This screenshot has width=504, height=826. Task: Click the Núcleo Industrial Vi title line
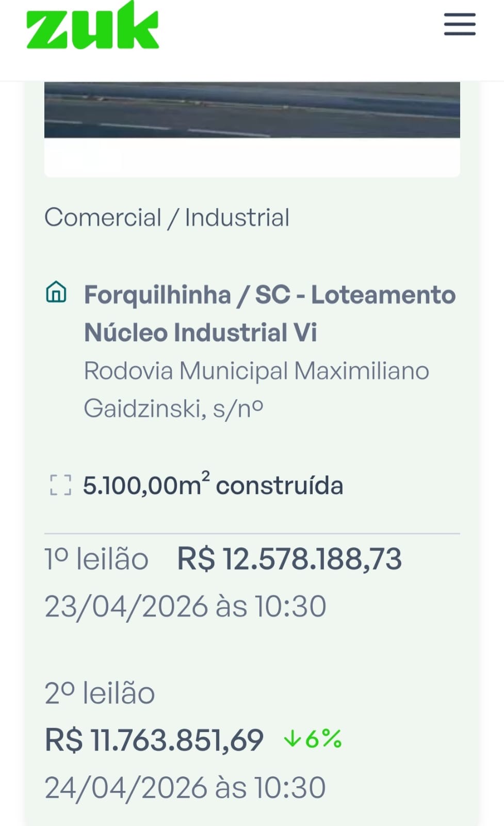click(x=200, y=332)
